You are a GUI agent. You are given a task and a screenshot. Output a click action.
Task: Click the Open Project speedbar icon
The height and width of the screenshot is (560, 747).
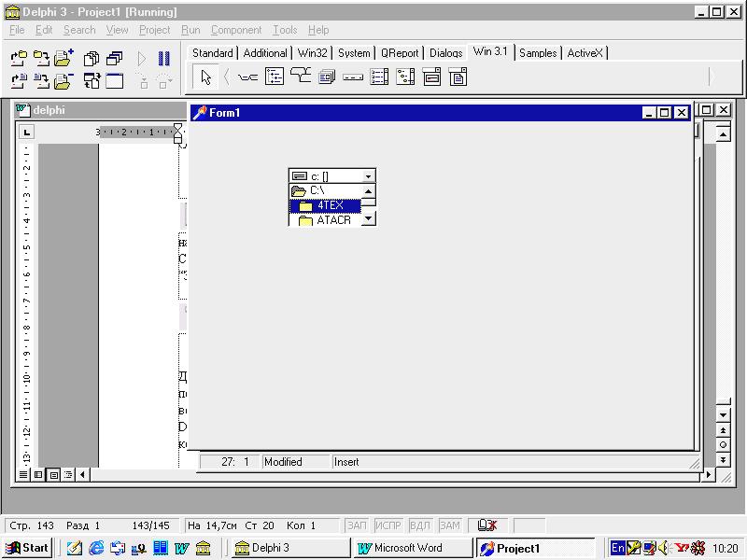19,59
